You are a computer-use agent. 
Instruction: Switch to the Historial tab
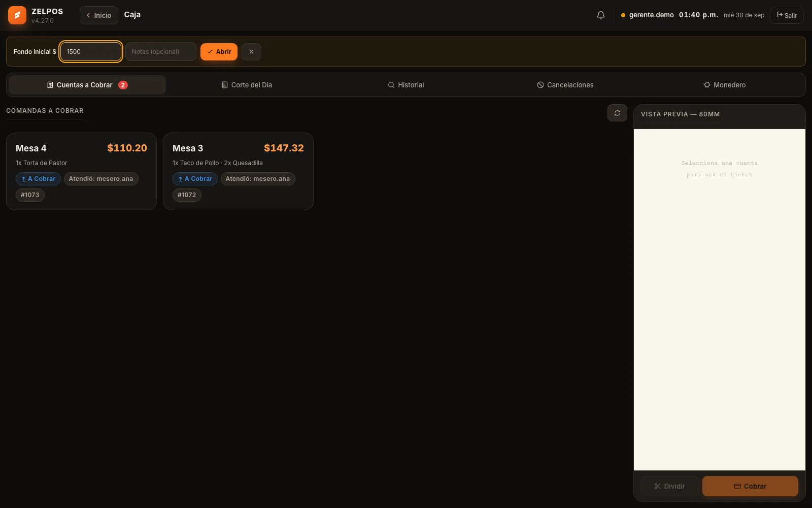pyautogui.click(x=406, y=85)
